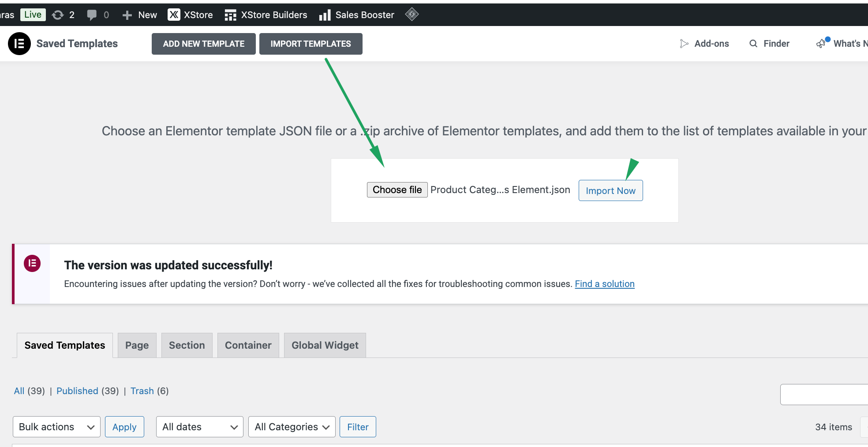Click the template search input field

click(824, 395)
